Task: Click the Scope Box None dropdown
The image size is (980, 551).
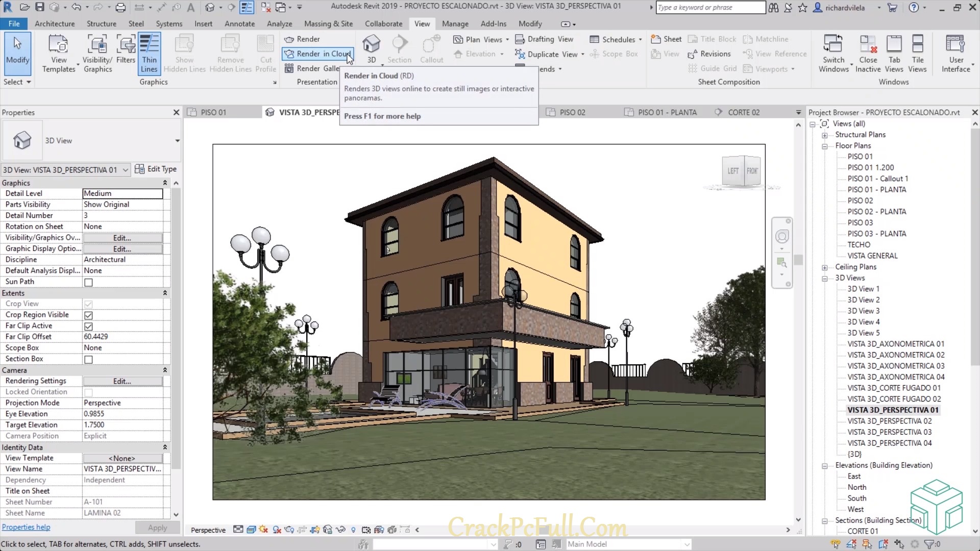Action: tap(122, 348)
